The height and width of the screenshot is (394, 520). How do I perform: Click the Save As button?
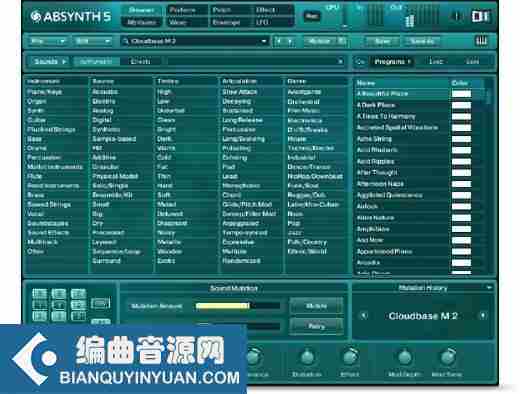pos(422,41)
